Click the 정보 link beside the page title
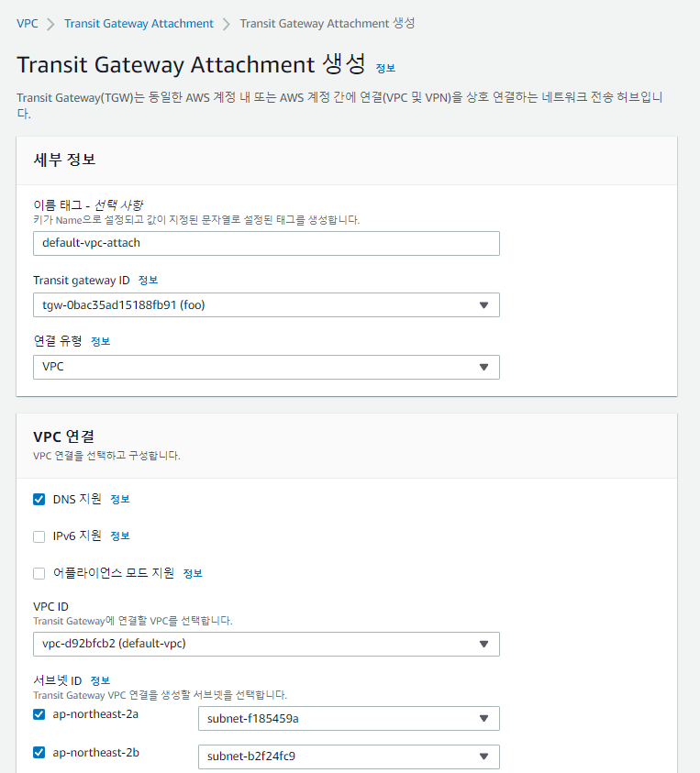The image size is (700, 773). [x=385, y=68]
